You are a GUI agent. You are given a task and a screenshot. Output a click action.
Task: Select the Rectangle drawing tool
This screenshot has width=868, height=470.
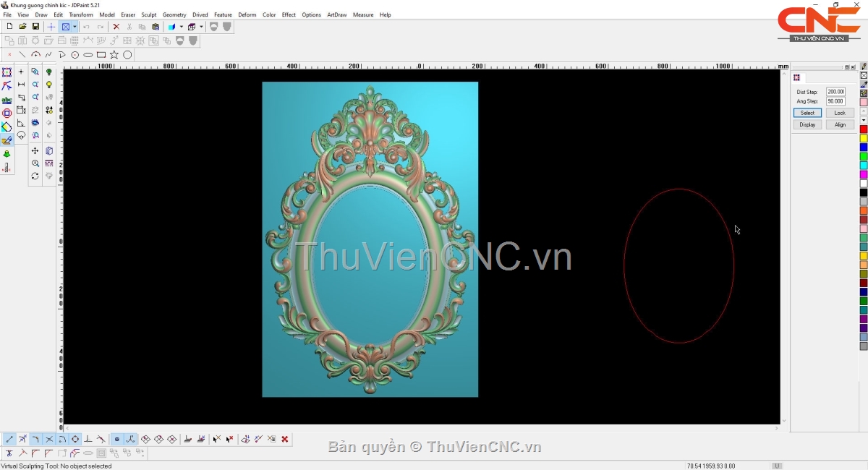coord(101,55)
